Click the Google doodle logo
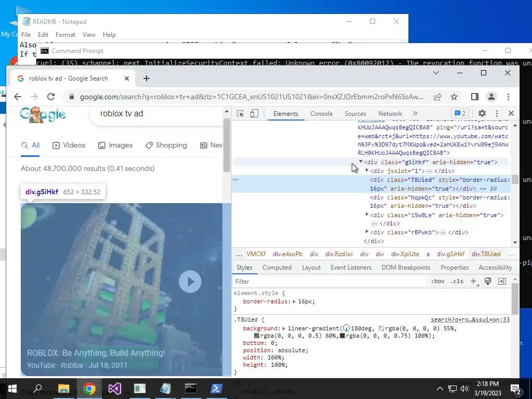The image size is (532, 399). [43, 115]
